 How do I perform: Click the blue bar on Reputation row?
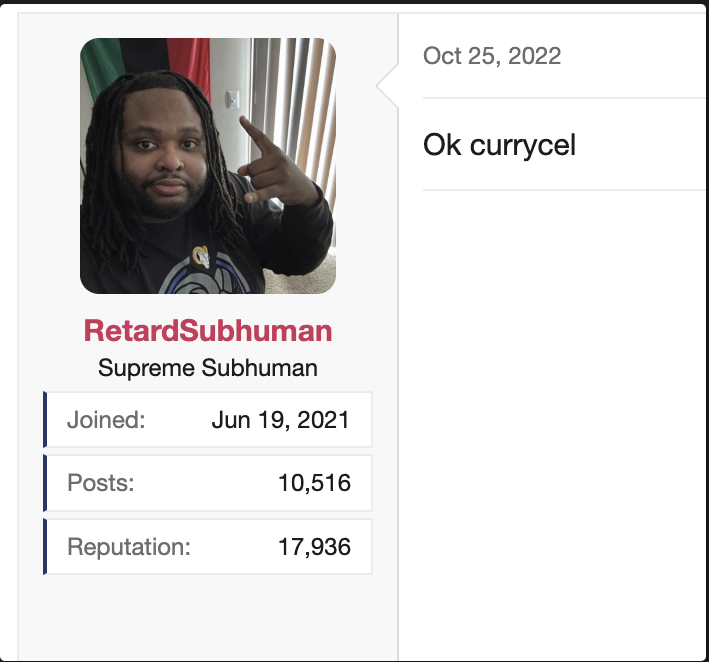point(45,547)
